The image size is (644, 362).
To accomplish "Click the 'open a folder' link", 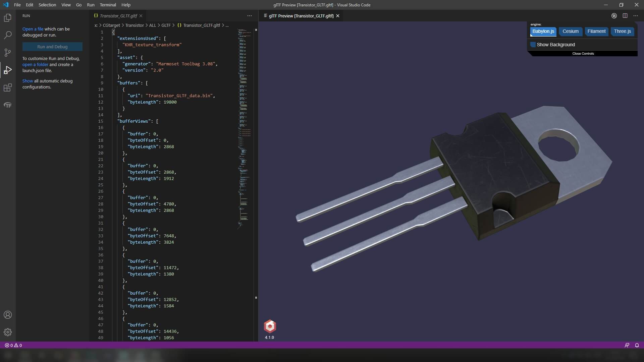I will (35, 64).
